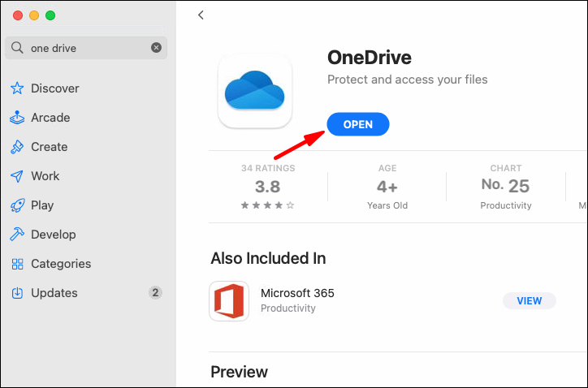Screen dimensions: 588x388
Task: Click the Play rocket icon
Action: pos(17,205)
